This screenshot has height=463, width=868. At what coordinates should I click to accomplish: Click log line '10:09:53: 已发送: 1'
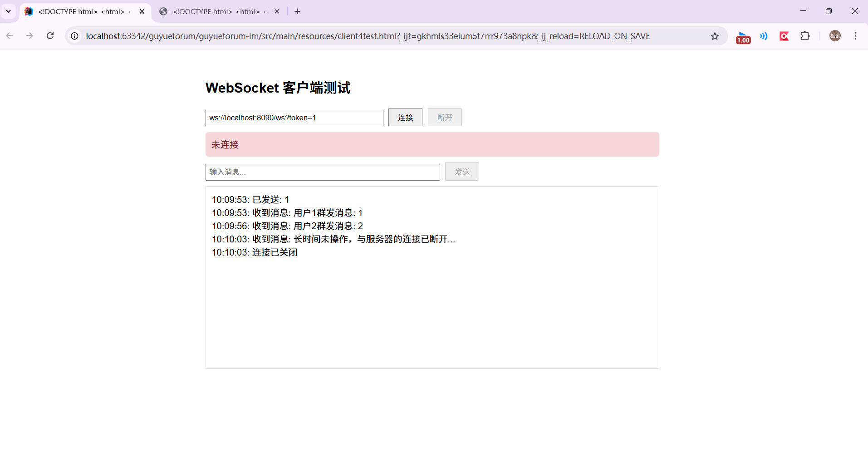[250, 200]
